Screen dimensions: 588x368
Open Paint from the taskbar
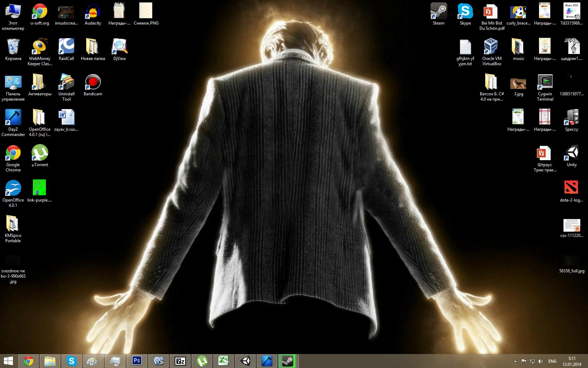(x=93, y=361)
